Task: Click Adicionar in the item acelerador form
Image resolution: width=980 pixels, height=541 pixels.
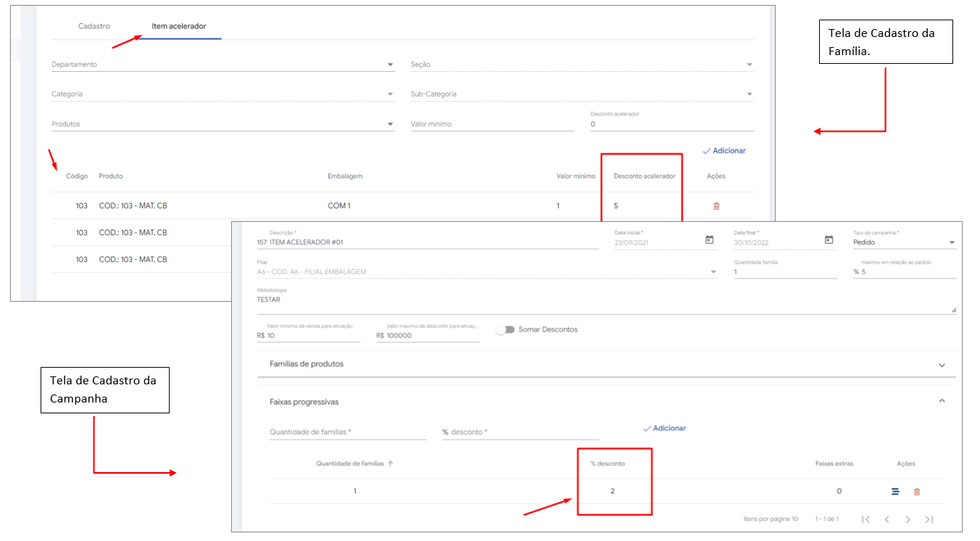Action: (x=724, y=151)
